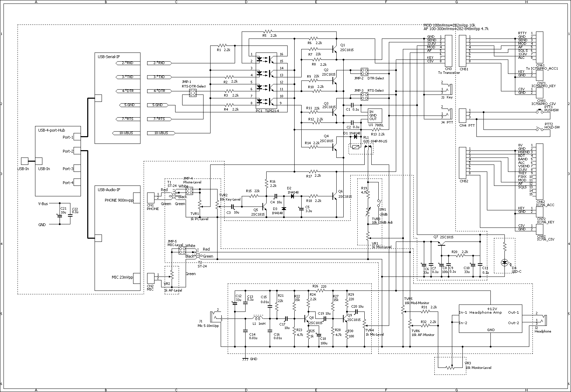Screen dimensions: 571x392
Task: Click the 'IC706_ACC' connector label
Action: [x=546, y=205]
